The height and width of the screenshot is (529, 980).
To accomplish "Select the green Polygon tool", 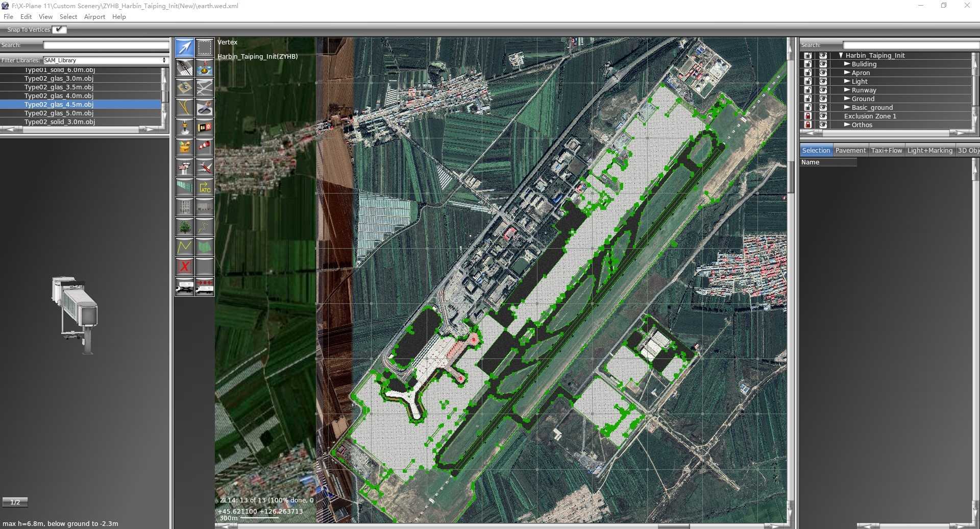I will pyautogui.click(x=204, y=247).
